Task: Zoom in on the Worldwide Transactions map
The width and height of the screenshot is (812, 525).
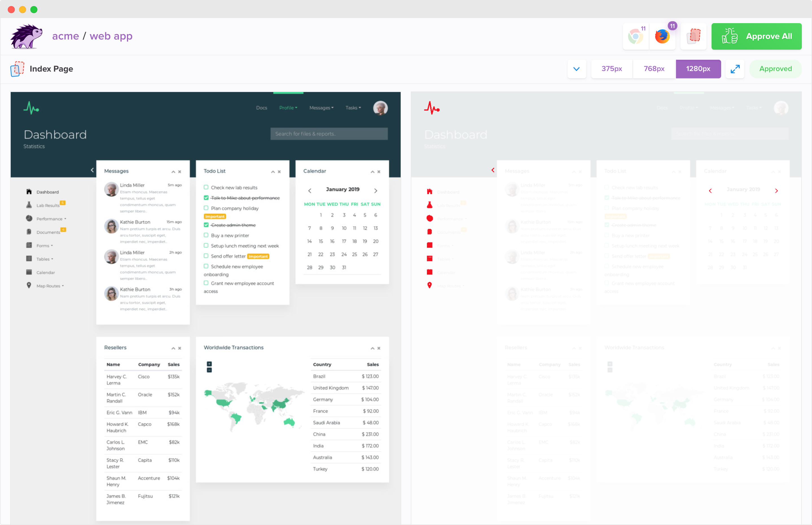Action: pyautogui.click(x=209, y=364)
